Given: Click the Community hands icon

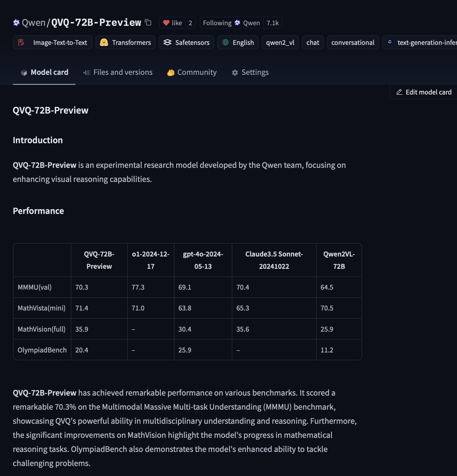Looking at the screenshot, I should (x=171, y=72).
